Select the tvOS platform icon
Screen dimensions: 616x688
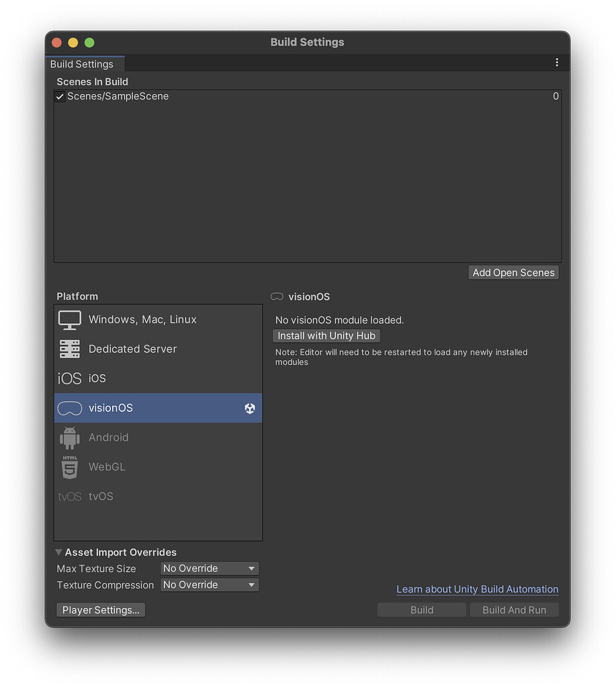(x=69, y=497)
